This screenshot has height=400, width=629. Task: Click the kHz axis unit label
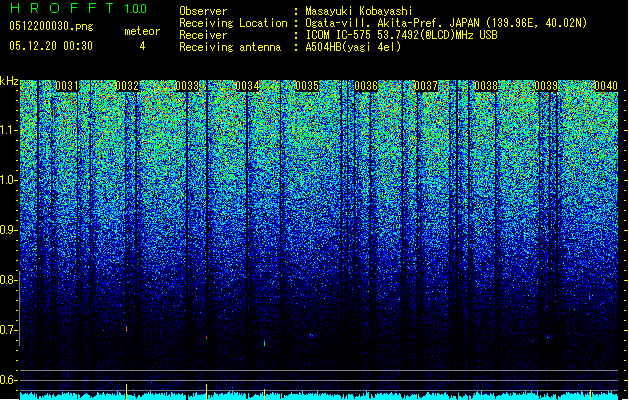click(x=9, y=81)
